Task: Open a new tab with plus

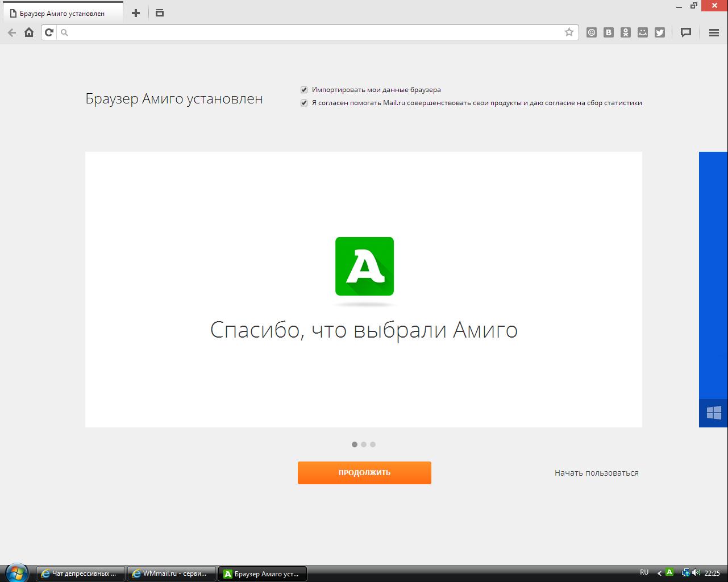Action: coord(136,13)
